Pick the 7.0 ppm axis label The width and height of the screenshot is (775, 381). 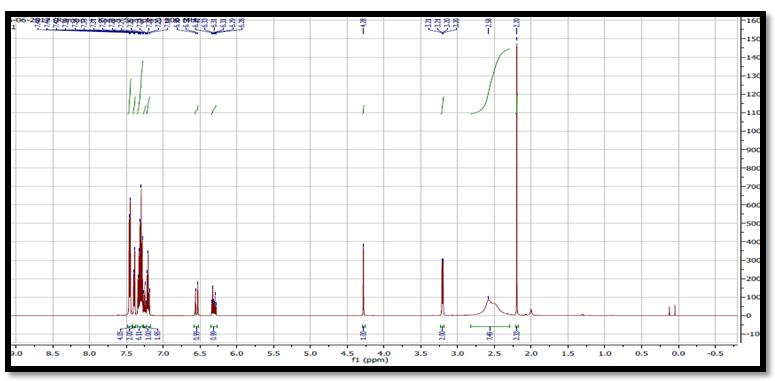tap(163, 353)
